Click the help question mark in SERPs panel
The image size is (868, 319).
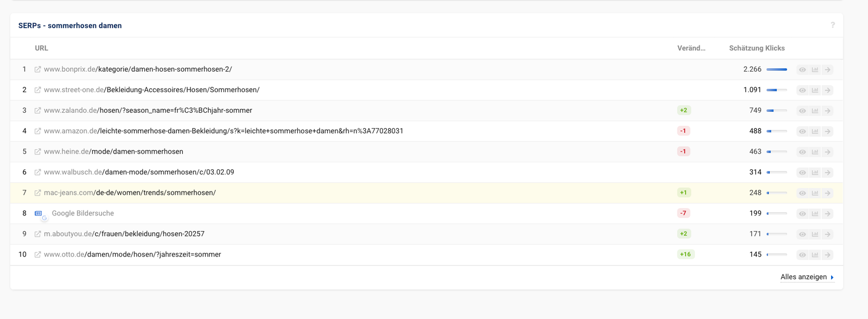pyautogui.click(x=833, y=25)
